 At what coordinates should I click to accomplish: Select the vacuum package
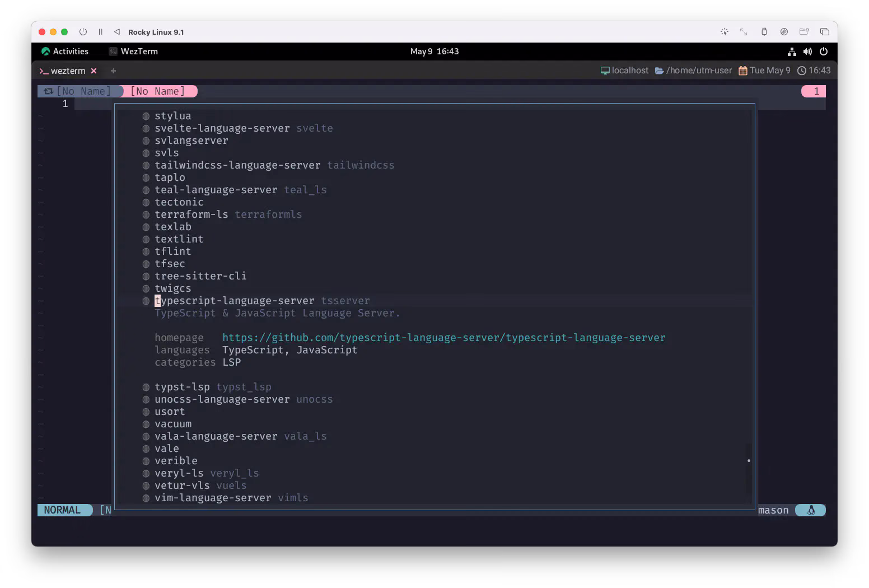click(173, 424)
